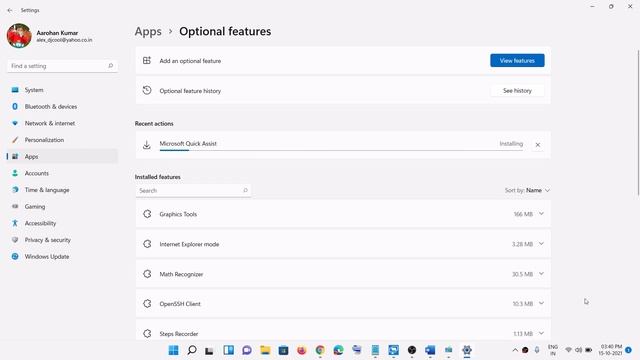The height and width of the screenshot is (360, 640).
Task: Open Task View on the taskbar
Action: [x=209, y=350]
